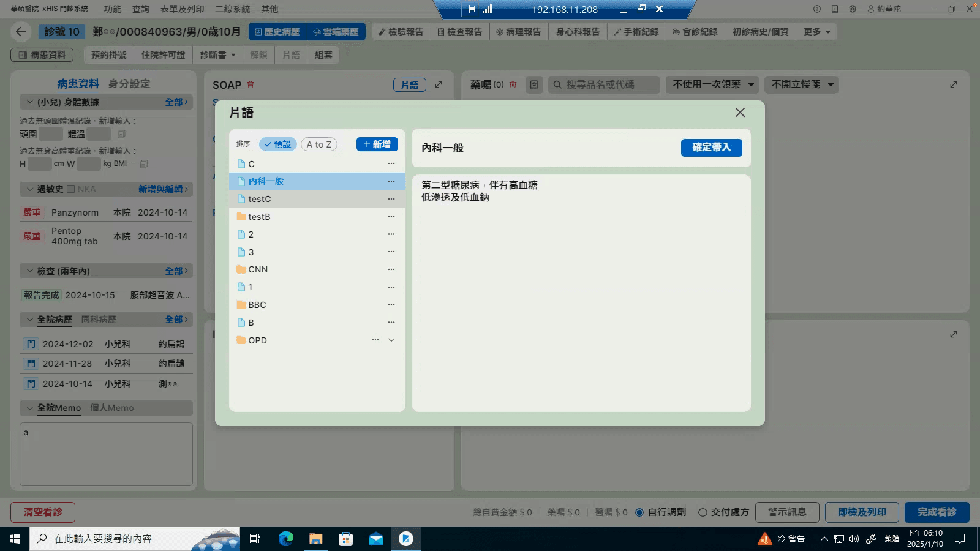Click the 確定帶入 button

pyautogui.click(x=711, y=148)
